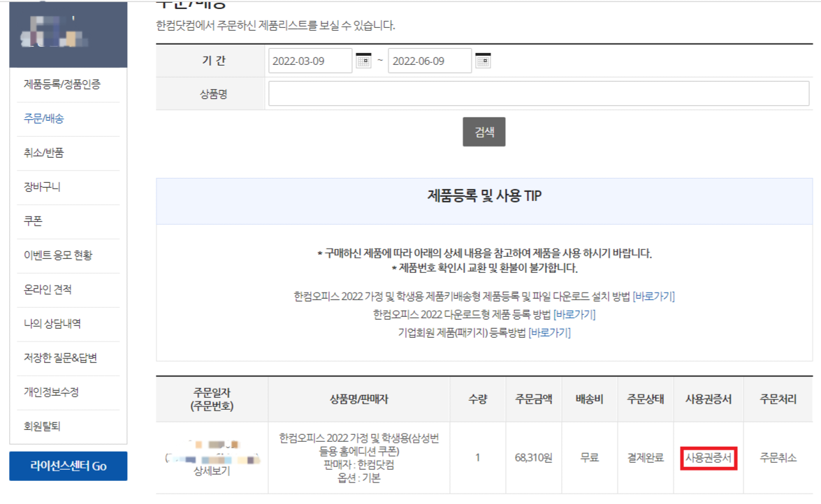
Task: Click the 판매자 : 한컴닷컴 seller text
Action: (358, 465)
